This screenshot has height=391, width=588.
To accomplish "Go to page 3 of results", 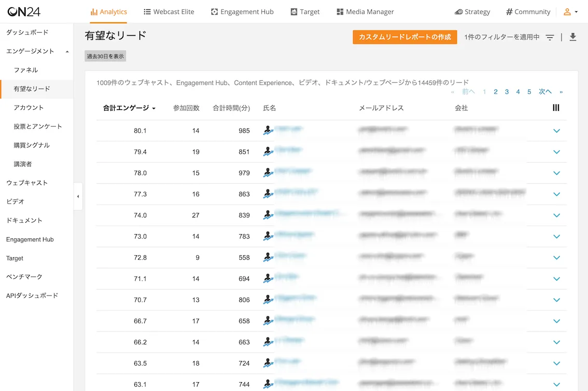I will [507, 92].
